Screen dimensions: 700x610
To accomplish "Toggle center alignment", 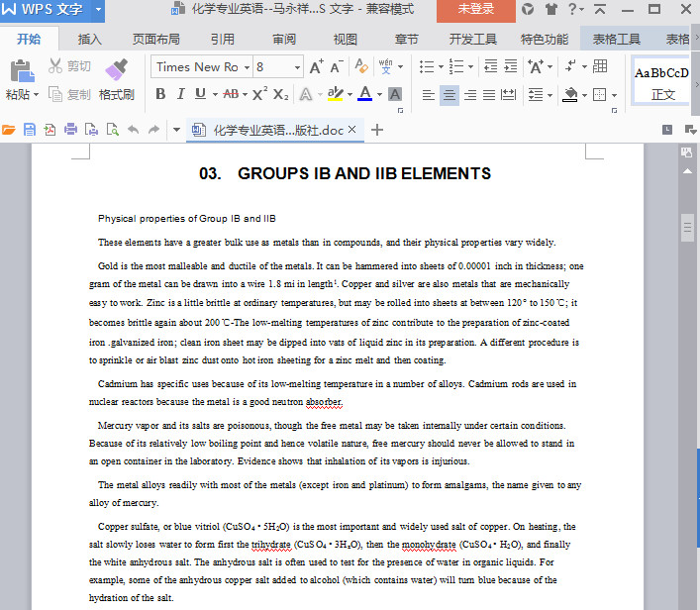I will pyautogui.click(x=450, y=95).
